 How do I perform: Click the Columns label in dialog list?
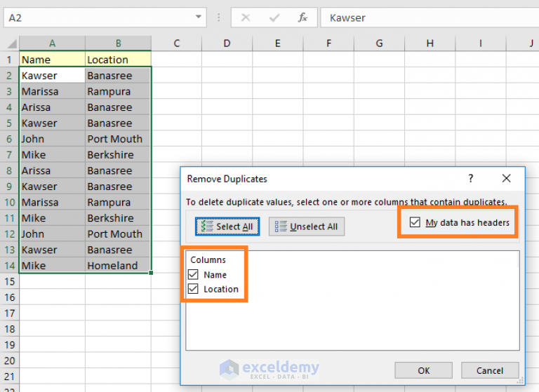(208, 259)
